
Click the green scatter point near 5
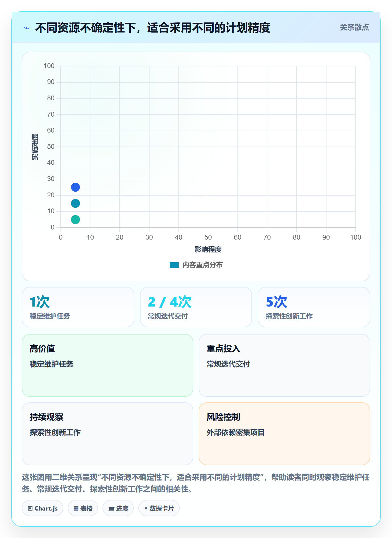point(75,219)
